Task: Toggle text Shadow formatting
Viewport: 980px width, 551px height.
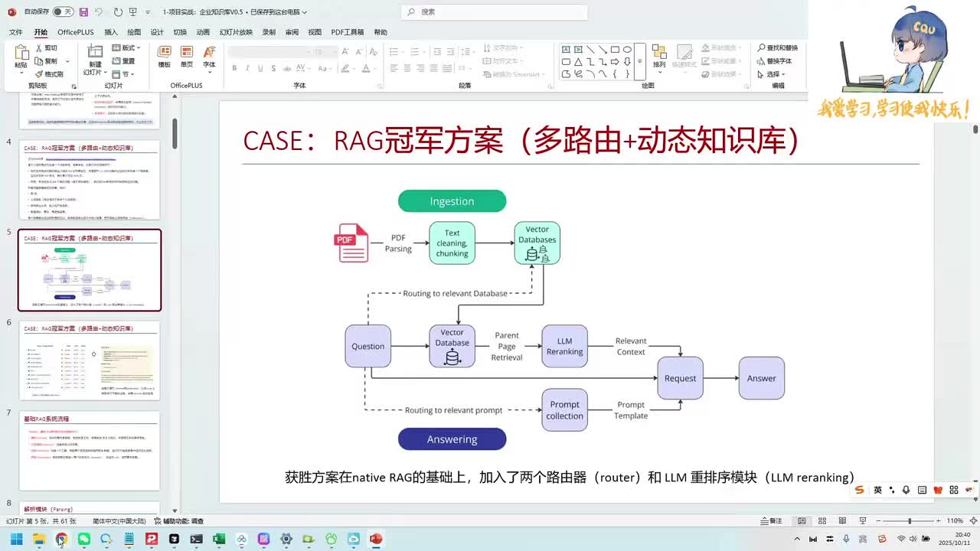Action: coord(273,68)
